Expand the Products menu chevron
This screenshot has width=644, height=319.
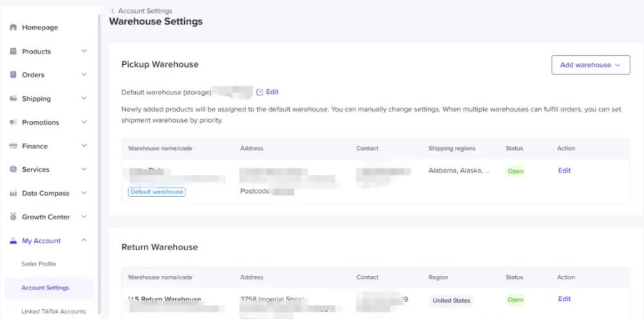(84, 51)
